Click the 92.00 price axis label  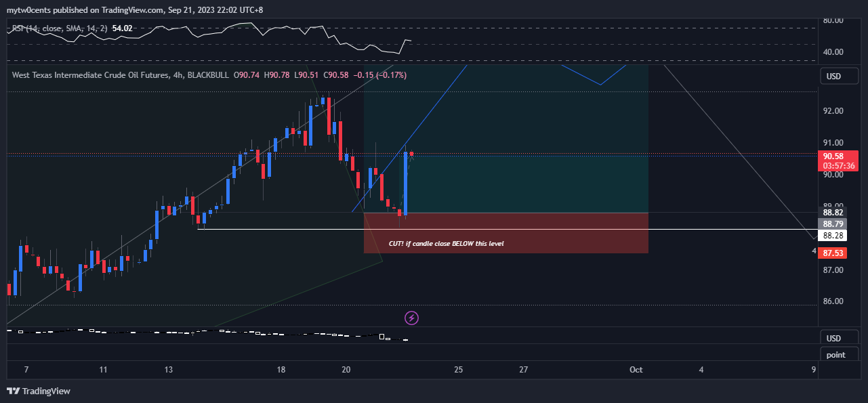(833, 111)
